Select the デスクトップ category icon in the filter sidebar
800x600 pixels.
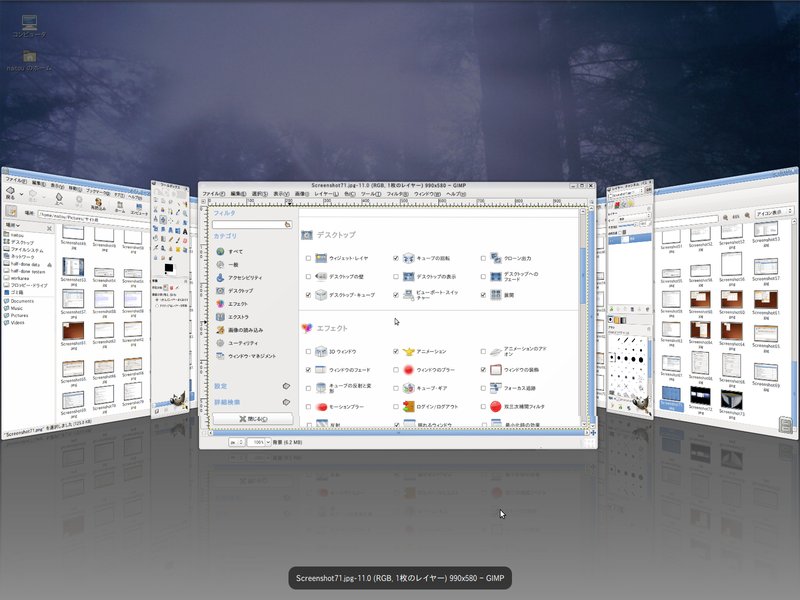[x=220, y=291]
